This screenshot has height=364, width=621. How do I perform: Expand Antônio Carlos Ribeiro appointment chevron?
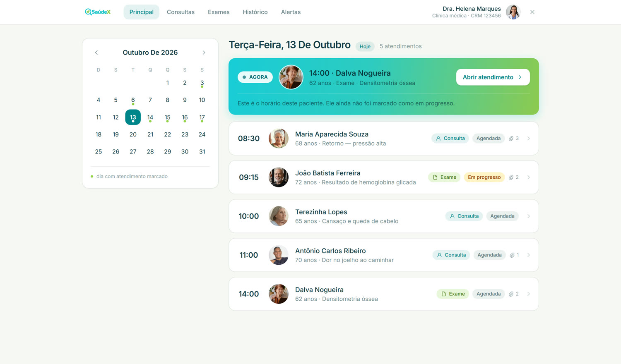pyautogui.click(x=529, y=255)
